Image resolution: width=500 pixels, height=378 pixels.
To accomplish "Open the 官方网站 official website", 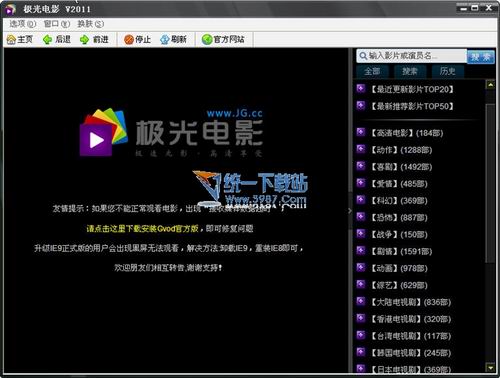I will click(223, 39).
